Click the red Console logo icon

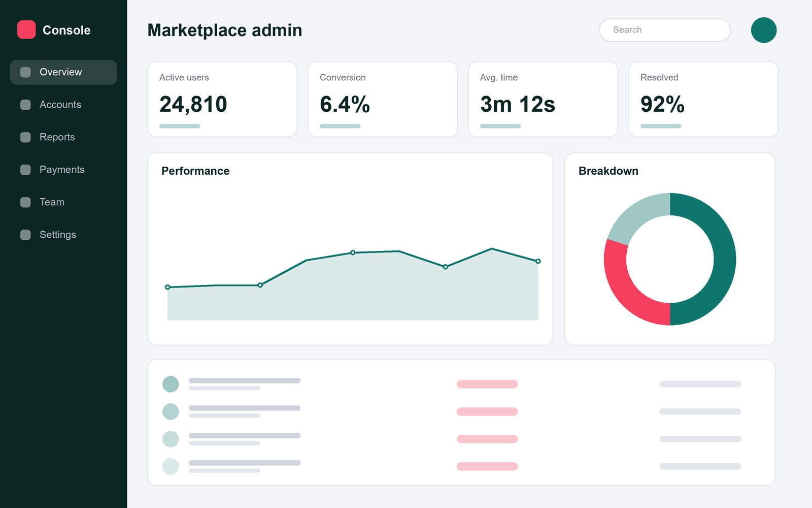pos(26,30)
